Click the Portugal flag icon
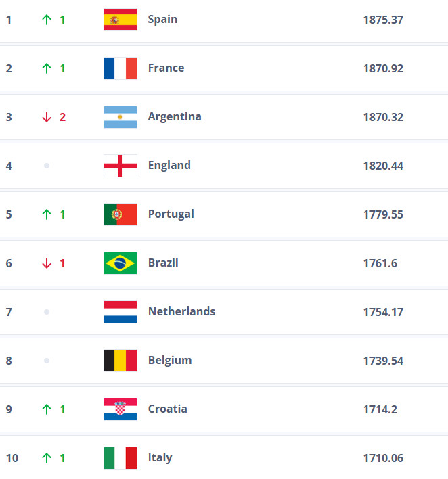448x479 pixels. tap(120, 214)
